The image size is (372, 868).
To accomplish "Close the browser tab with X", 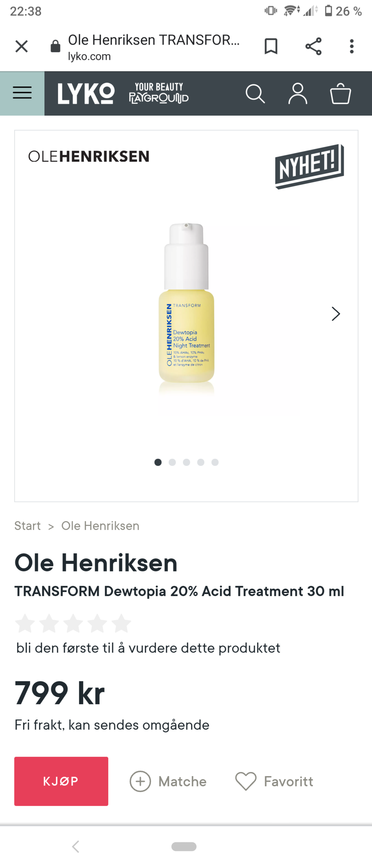I will [21, 47].
